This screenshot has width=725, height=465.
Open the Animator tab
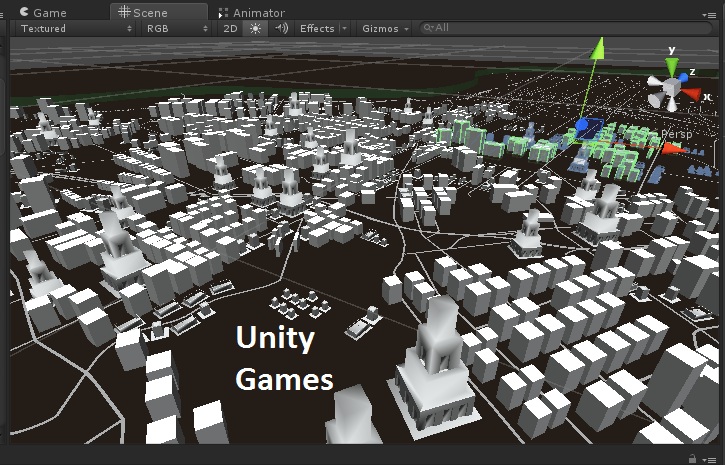252,12
